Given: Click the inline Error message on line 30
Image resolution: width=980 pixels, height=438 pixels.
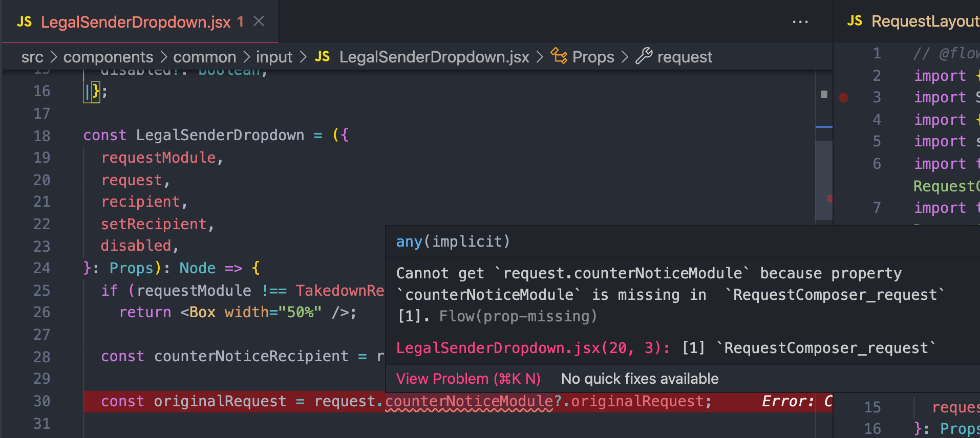Looking at the screenshot, I should [797, 401].
